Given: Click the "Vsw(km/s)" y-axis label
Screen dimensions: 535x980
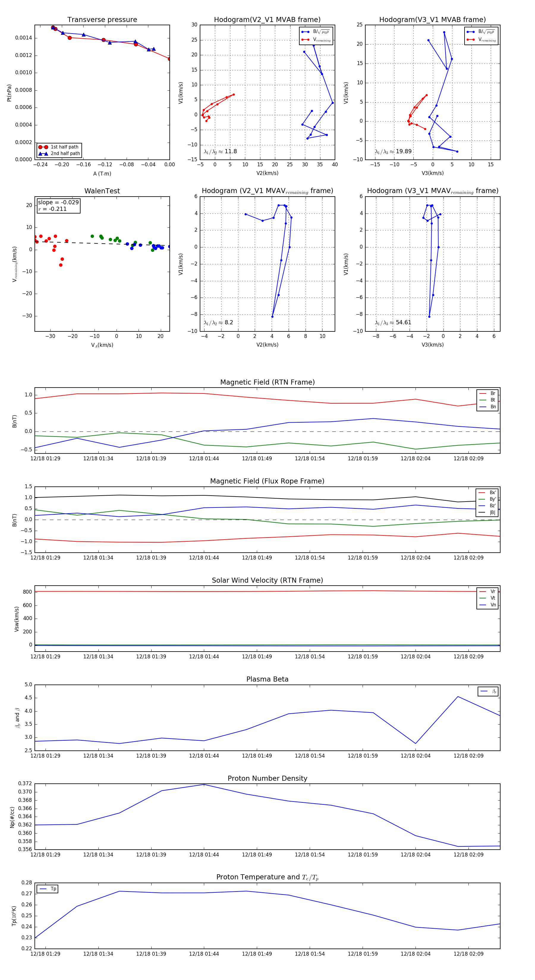Looking at the screenshot, I should [16, 619].
